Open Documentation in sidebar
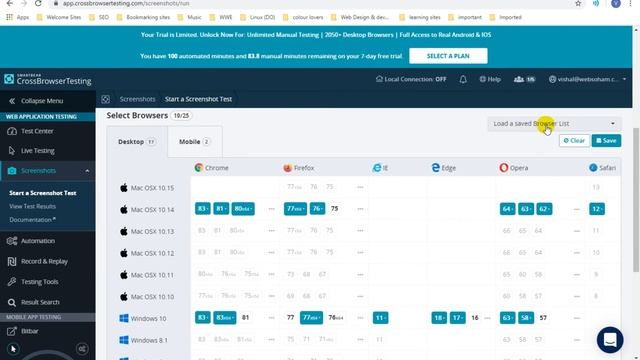The width and height of the screenshot is (640, 360). (x=32, y=220)
